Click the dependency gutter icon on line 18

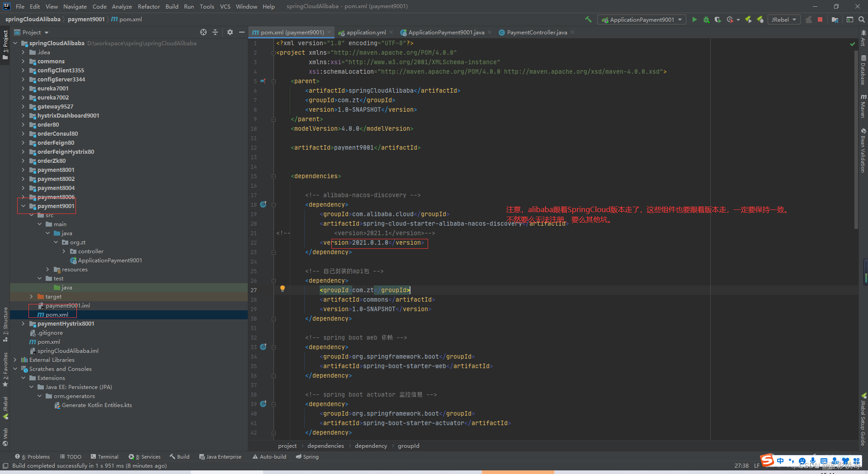[263, 204]
